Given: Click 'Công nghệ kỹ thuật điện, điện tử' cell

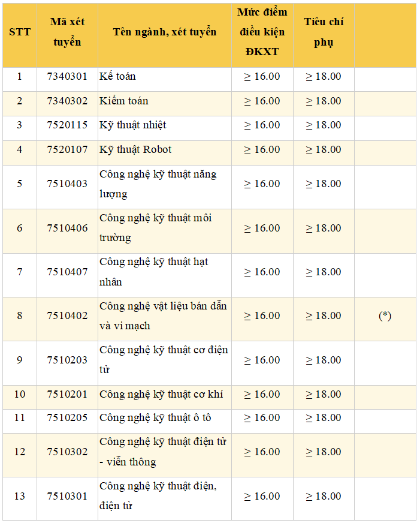Looking at the screenshot, I should [165, 498].
